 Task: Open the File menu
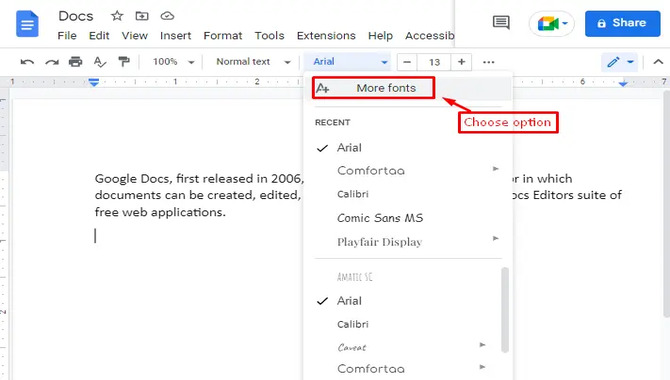click(67, 36)
